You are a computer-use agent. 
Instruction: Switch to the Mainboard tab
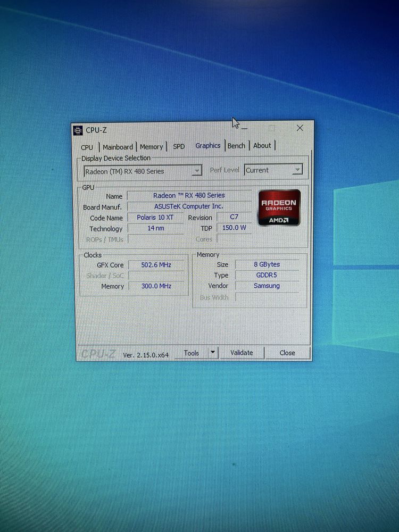point(118,147)
